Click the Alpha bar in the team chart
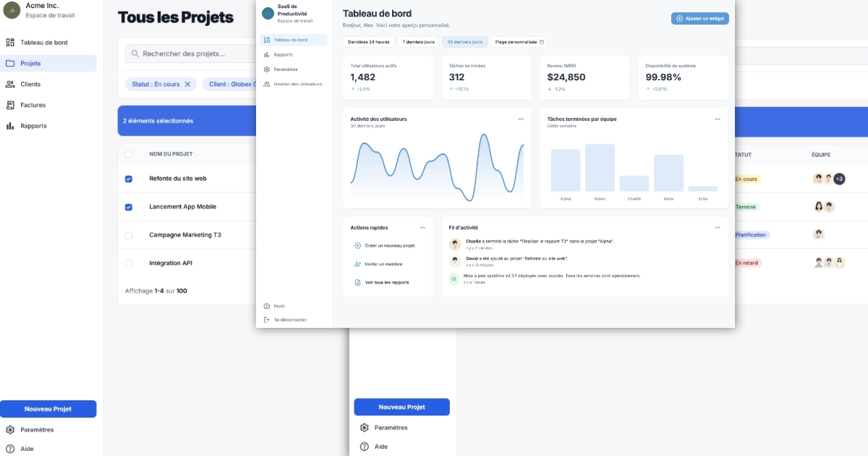This screenshot has width=868, height=456. [566, 170]
